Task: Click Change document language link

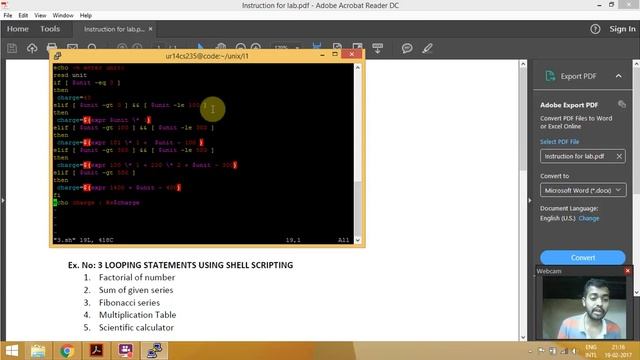Action: coord(589,218)
